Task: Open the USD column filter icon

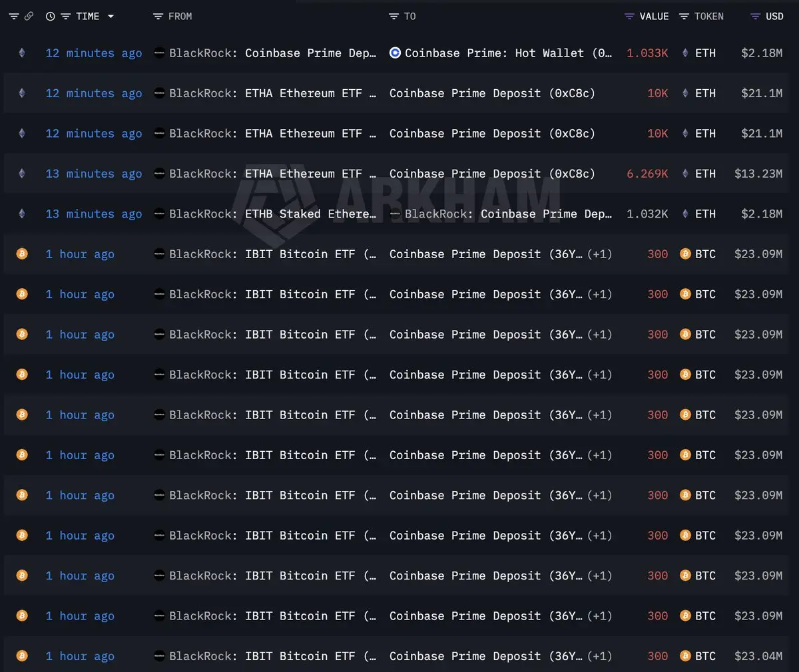Action: (x=754, y=17)
